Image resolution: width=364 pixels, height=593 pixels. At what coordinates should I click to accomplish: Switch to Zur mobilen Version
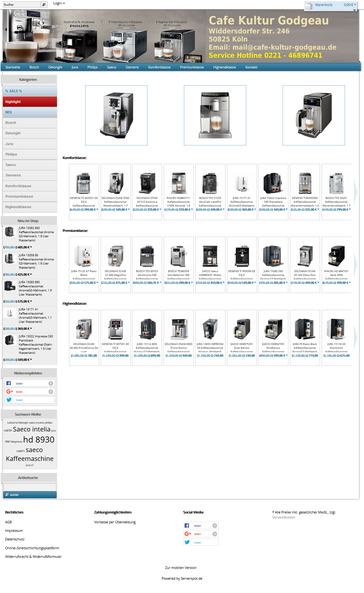[x=181, y=568]
